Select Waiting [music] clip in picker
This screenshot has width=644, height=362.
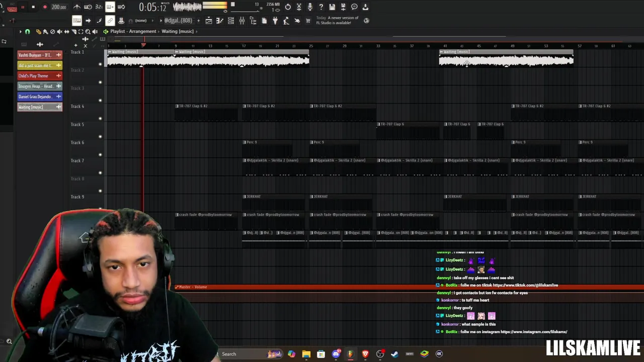coord(40,107)
